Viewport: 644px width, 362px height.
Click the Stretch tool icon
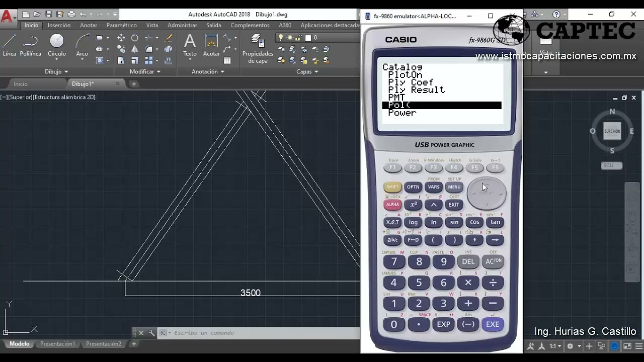pos(121,60)
